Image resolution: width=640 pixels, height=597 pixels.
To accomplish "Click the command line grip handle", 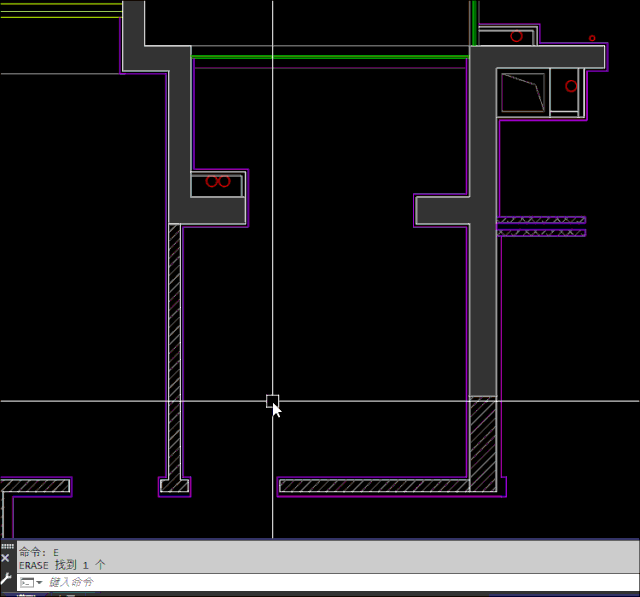I will 7,546.
